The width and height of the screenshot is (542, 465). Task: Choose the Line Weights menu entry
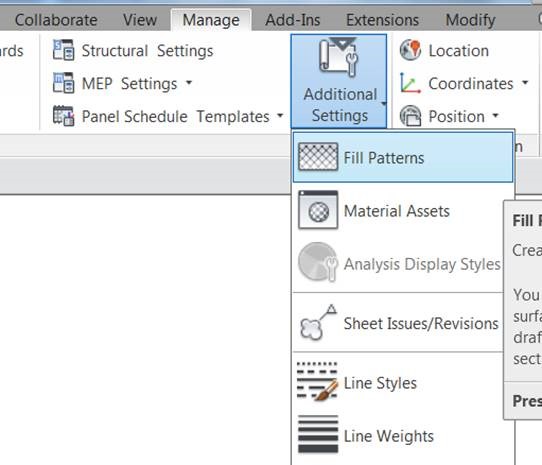coord(403,436)
